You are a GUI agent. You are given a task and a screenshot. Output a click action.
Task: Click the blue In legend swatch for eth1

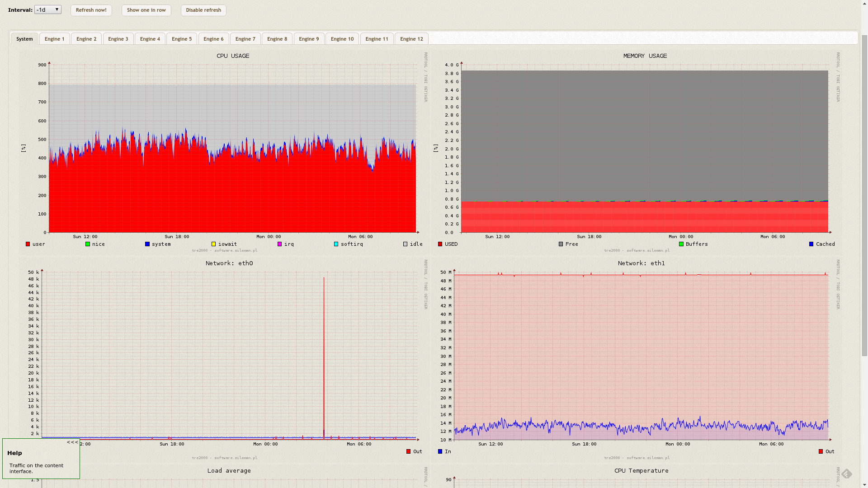pos(440,451)
